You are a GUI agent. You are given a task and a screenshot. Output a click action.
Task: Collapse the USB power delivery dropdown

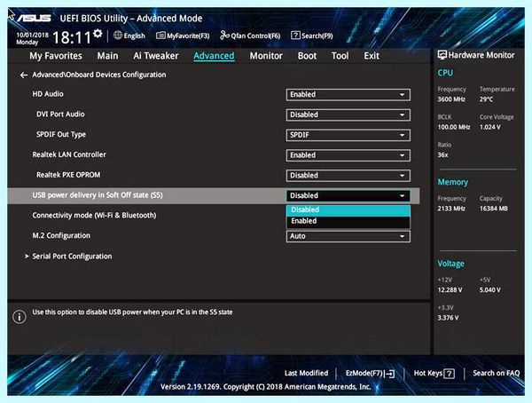(348, 195)
